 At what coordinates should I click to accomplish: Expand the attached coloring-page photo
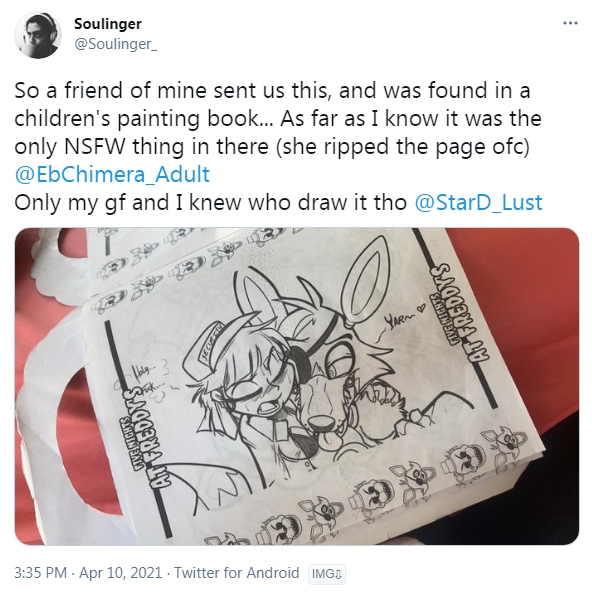pyautogui.click(x=297, y=386)
